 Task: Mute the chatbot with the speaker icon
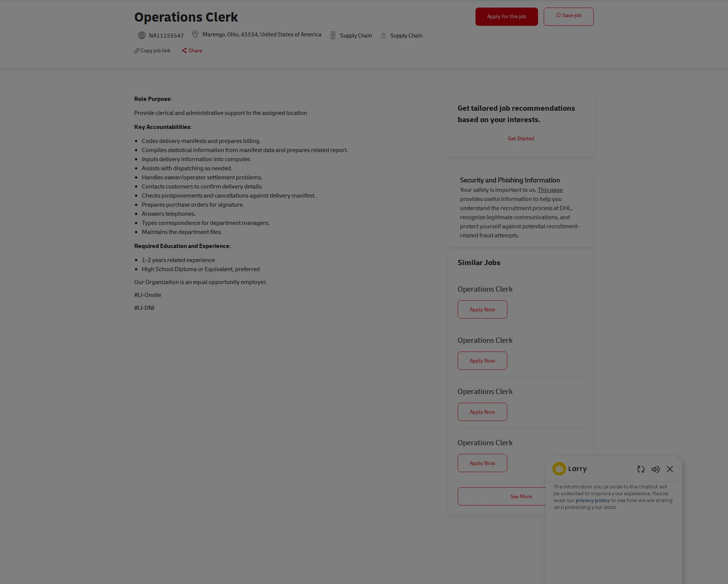(x=656, y=469)
